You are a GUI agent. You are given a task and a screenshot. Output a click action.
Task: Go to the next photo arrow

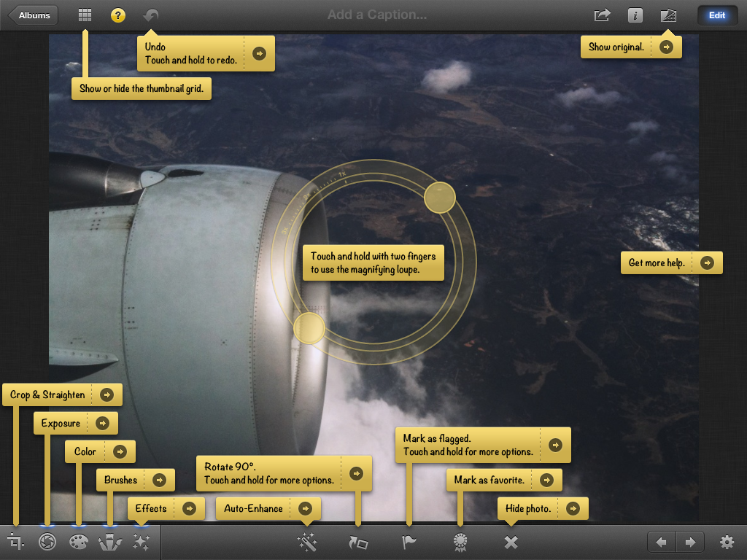click(690, 542)
